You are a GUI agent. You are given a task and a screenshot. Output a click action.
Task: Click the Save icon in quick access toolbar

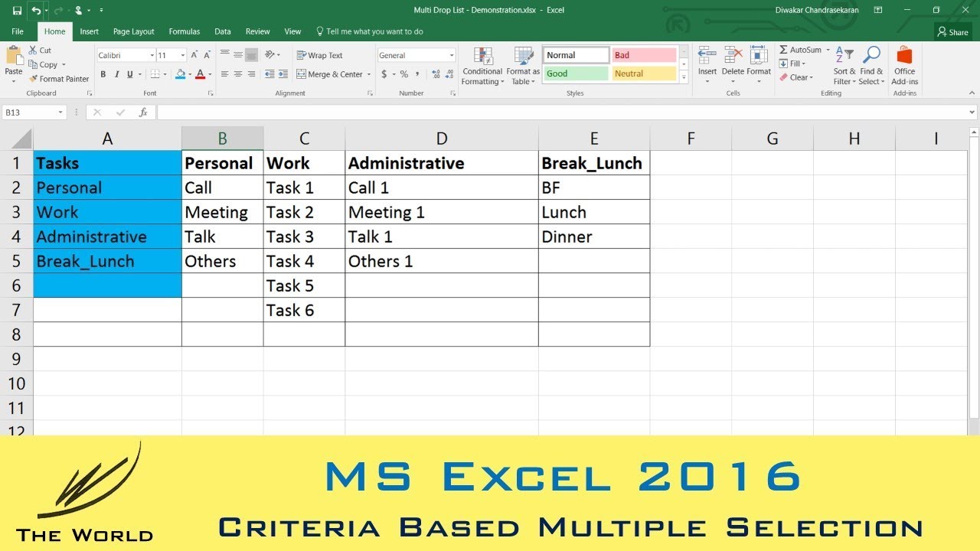pyautogui.click(x=17, y=11)
